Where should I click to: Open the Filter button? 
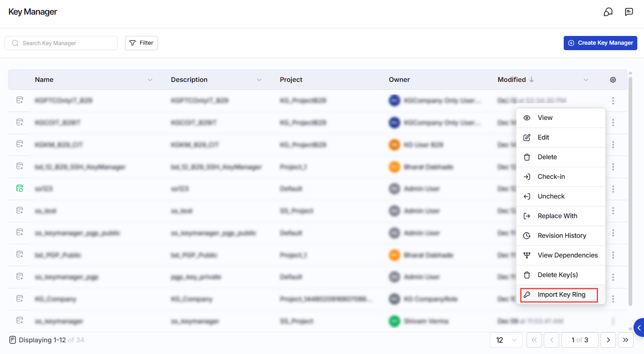[141, 43]
